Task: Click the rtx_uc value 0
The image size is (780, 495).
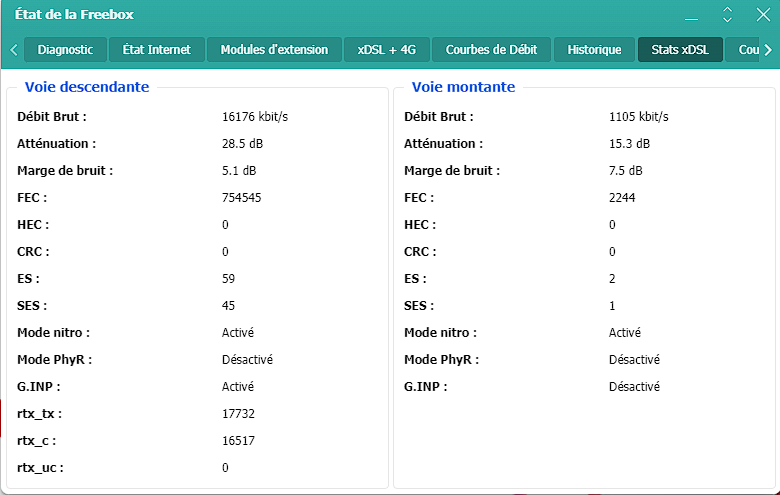Action: point(225,468)
